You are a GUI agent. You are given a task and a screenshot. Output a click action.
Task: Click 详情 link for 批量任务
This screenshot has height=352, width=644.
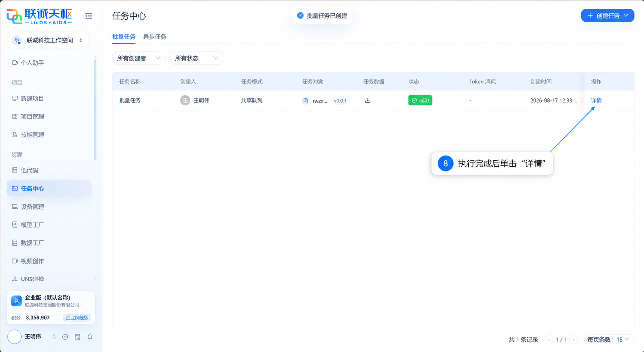(x=596, y=101)
